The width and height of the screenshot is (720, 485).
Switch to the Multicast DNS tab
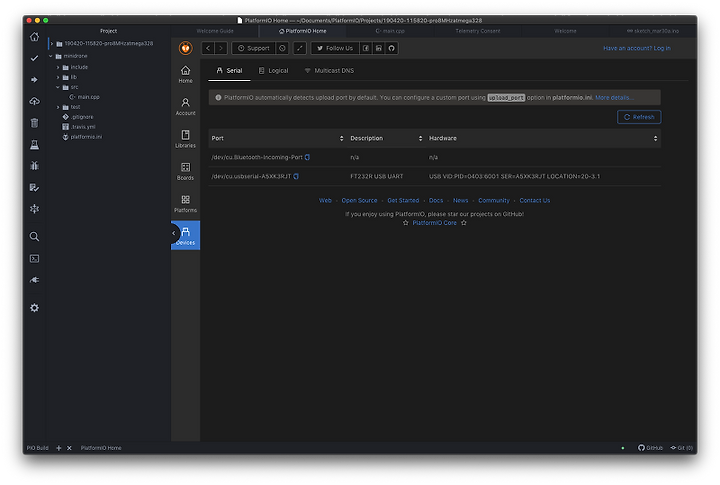click(329, 71)
